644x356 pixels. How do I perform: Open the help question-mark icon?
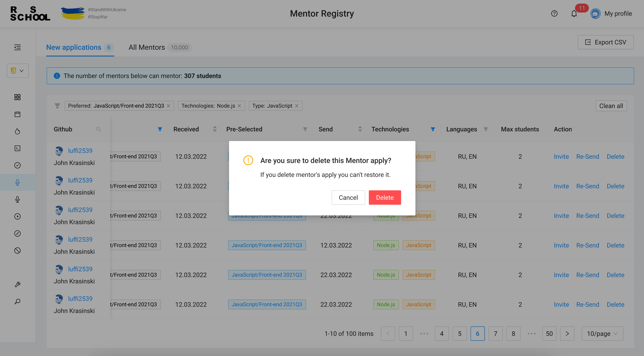pyautogui.click(x=554, y=13)
